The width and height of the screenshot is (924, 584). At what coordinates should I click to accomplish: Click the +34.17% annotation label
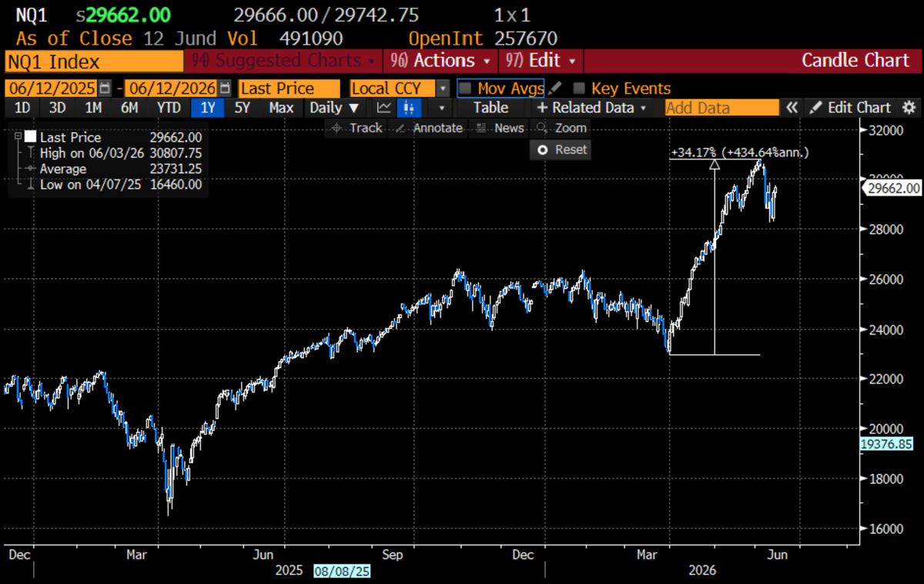point(739,153)
